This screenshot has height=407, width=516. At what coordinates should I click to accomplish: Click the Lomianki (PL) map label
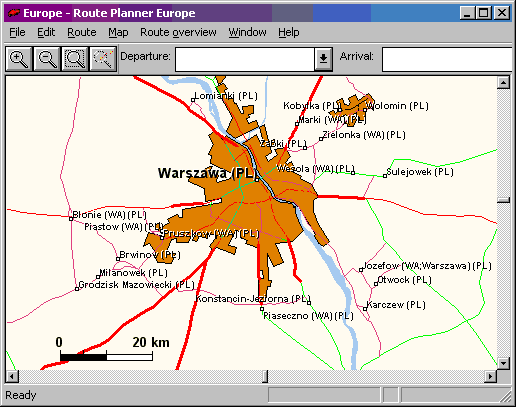point(226,96)
